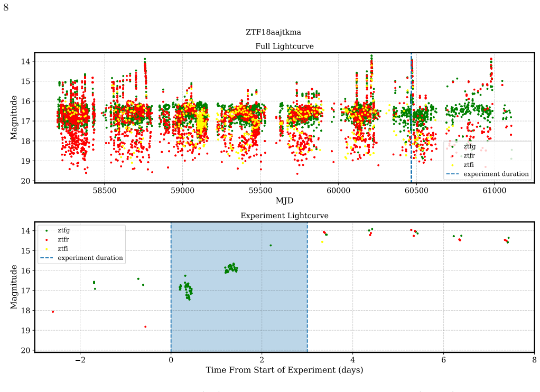Screen dimensions: 540x392
Task: Click the 4 days tick label
Action: tap(352, 360)
